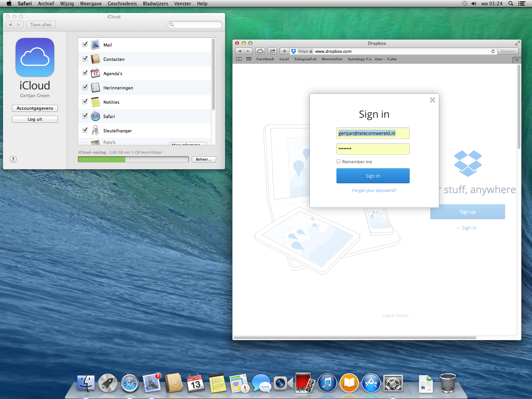Open Facebook bookmark
532x399 pixels.
pos(265,59)
